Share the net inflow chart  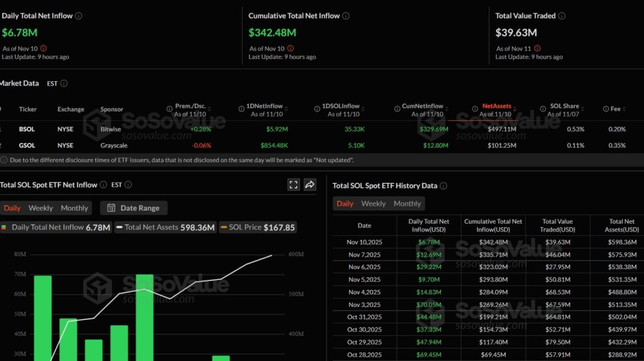click(309, 185)
